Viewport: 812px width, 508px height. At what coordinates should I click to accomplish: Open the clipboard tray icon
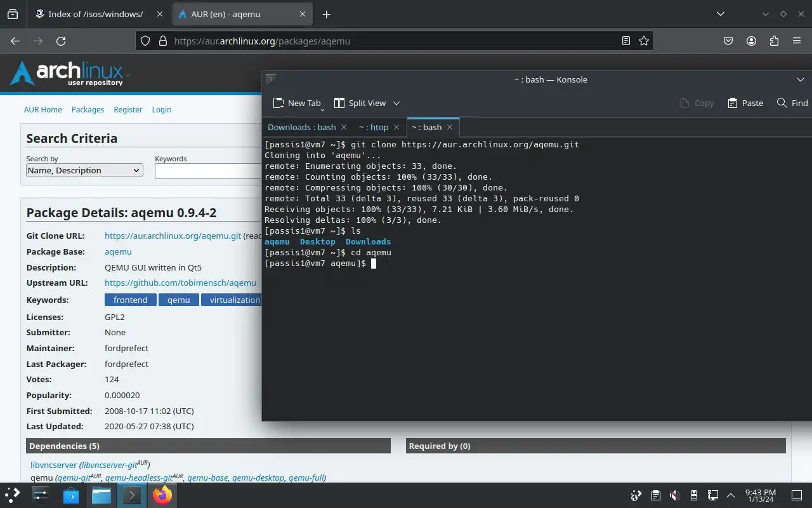(656, 495)
